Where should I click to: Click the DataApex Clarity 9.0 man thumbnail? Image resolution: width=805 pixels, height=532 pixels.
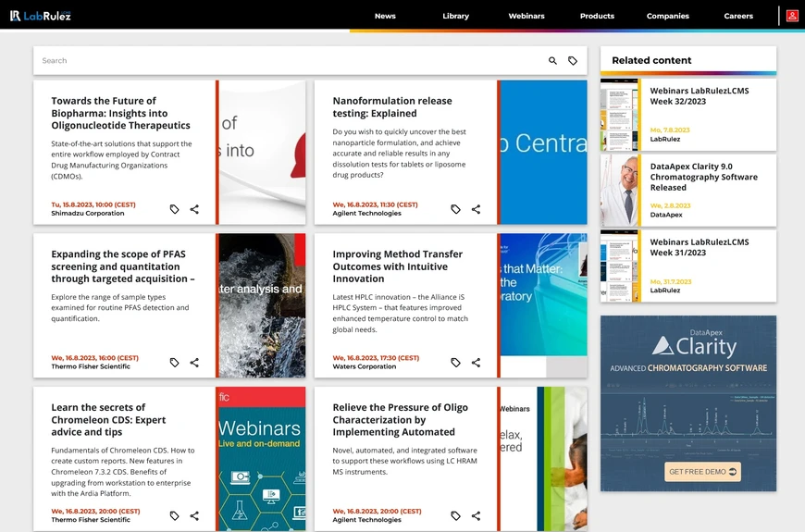tap(619, 191)
